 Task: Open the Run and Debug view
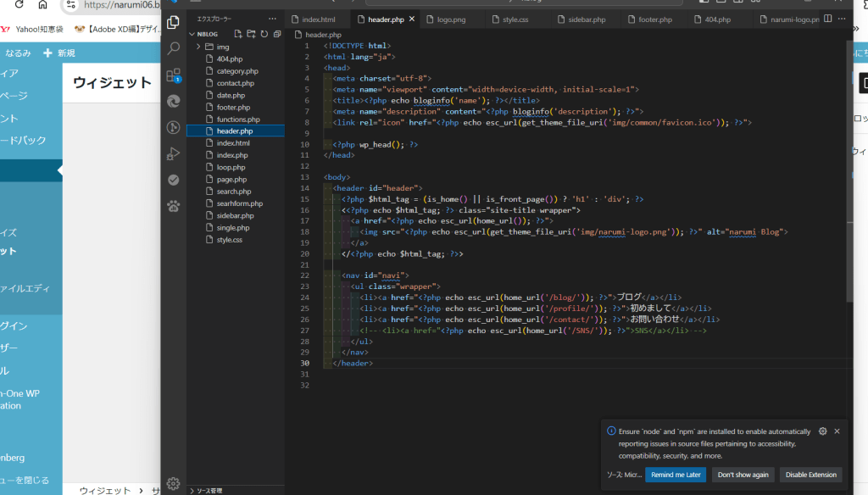point(174,153)
